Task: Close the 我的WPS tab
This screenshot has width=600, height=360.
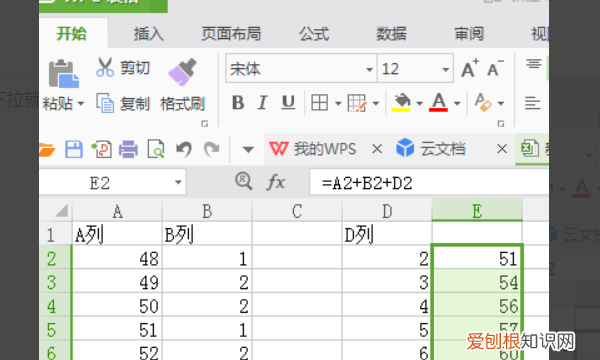Action: click(377, 148)
